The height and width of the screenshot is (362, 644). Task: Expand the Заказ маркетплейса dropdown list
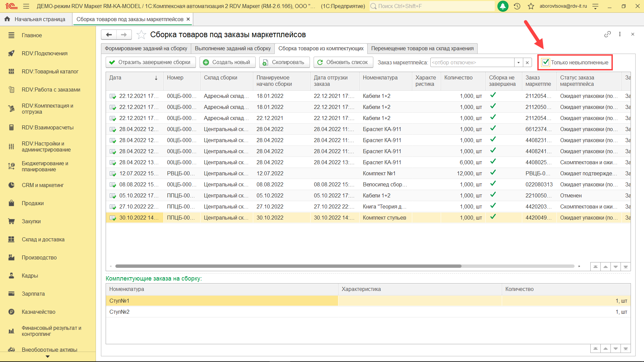pos(519,62)
